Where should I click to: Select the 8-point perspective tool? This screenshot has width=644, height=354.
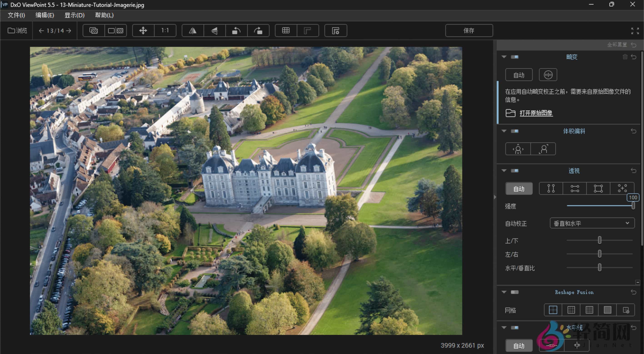pos(622,189)
